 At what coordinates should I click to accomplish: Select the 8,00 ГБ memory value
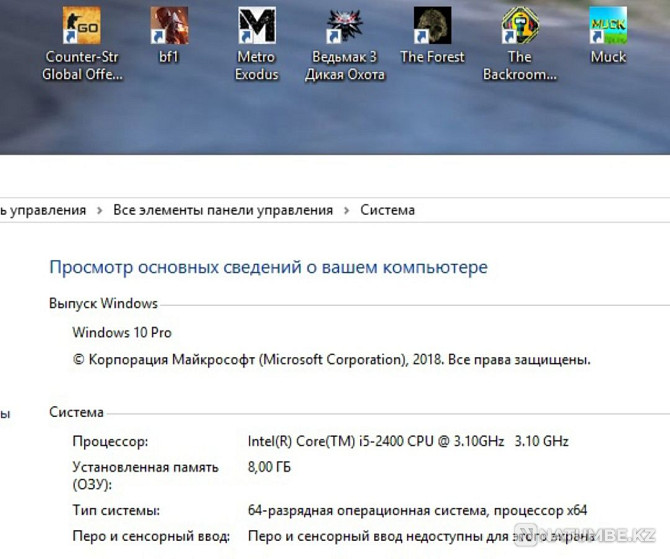click(269, 467)
